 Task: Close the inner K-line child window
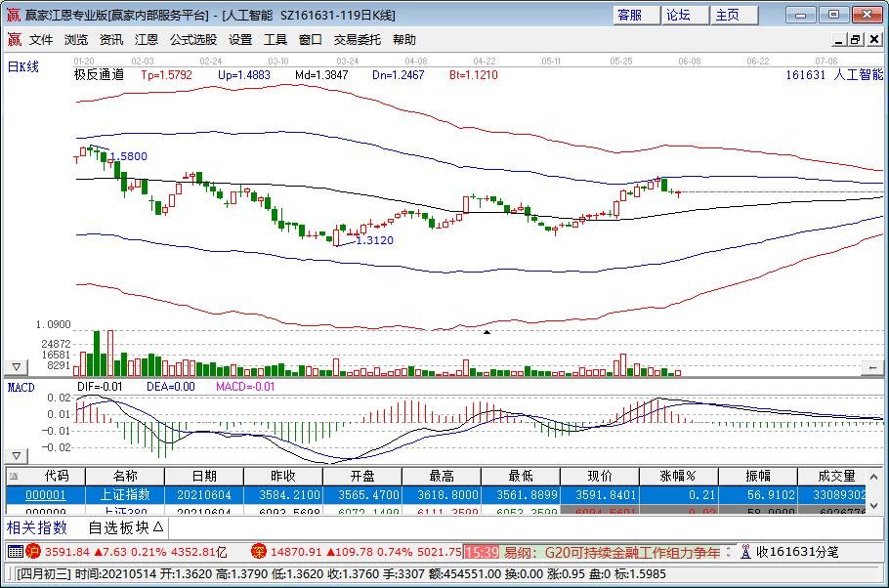tap(874, 40)
